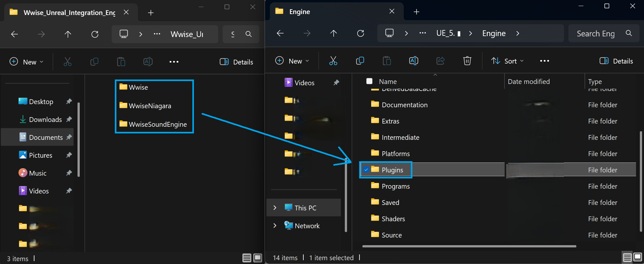This screenshot has height=264, width=644.
Task: Select the Documentation folder
Action: click(399, 105)
